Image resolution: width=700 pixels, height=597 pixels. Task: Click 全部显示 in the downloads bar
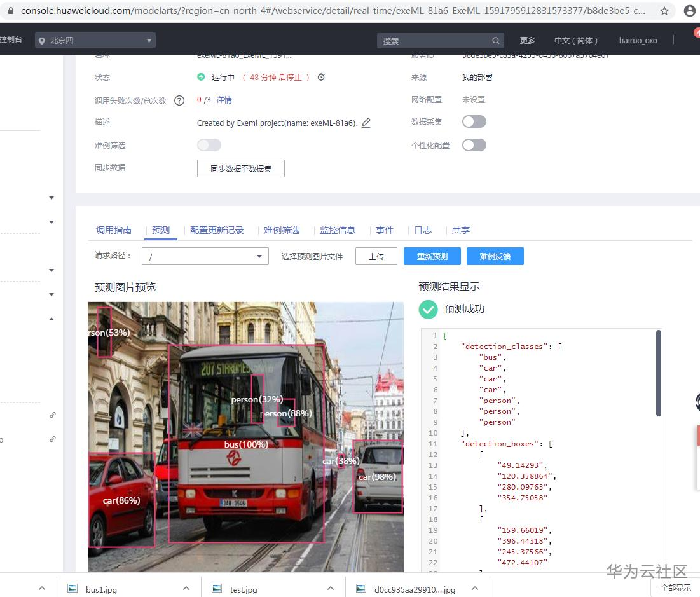click(675, 587)
